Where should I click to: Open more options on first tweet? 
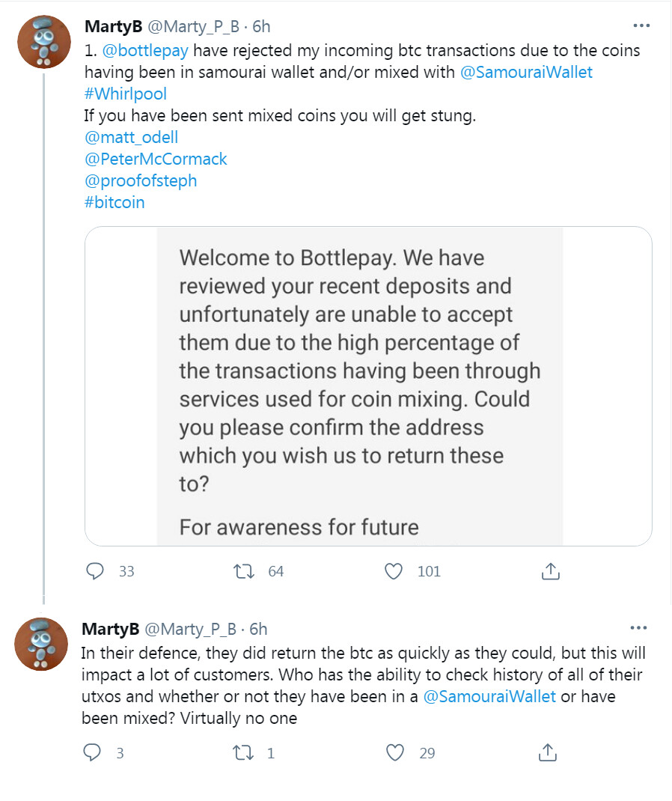coord(641,26)
